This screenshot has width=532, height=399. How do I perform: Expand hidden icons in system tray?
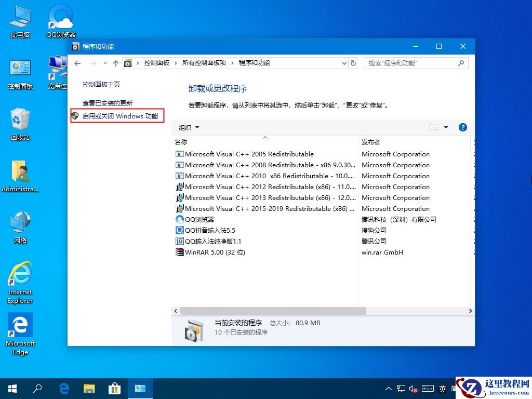coord(388,388)
